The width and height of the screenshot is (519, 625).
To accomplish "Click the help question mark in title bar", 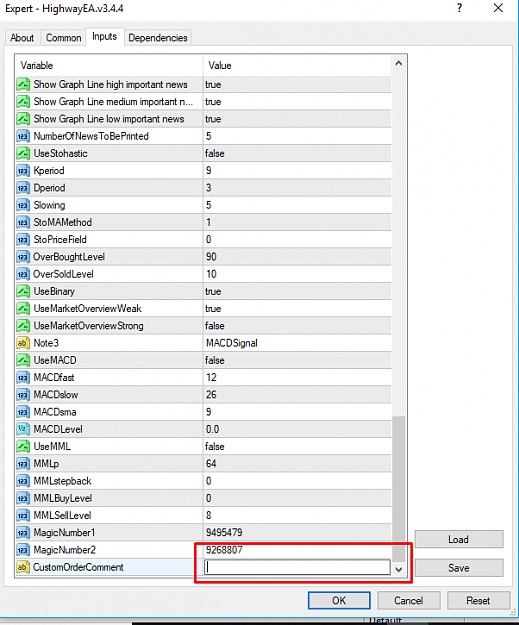I will click(x=460, y=8).
